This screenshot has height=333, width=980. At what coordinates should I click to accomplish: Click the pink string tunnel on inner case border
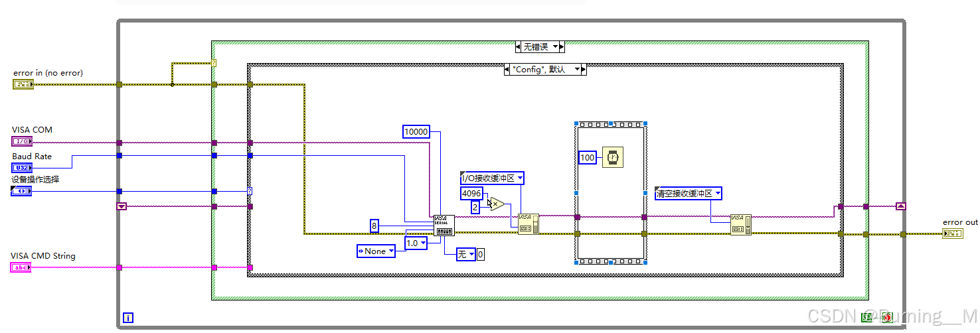(250, 267)
